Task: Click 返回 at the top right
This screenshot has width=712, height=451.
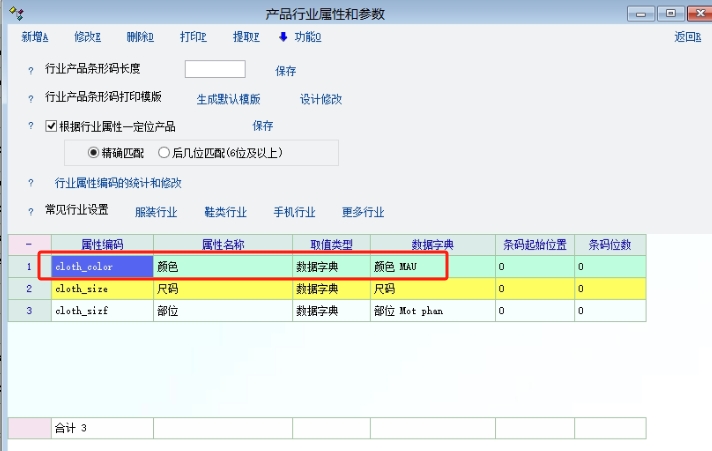Action: click(687, 37)
